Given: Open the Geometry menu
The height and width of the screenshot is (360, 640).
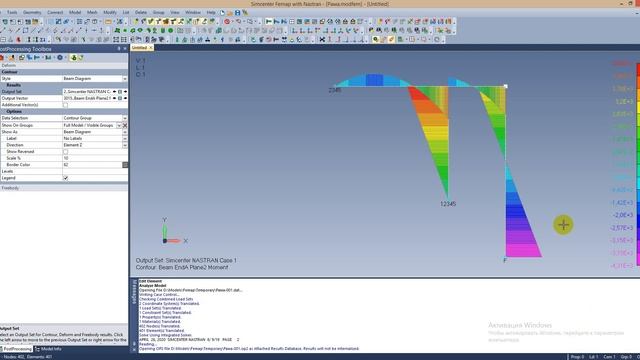Looking at the screenshot, I should [x=32, y=13].
